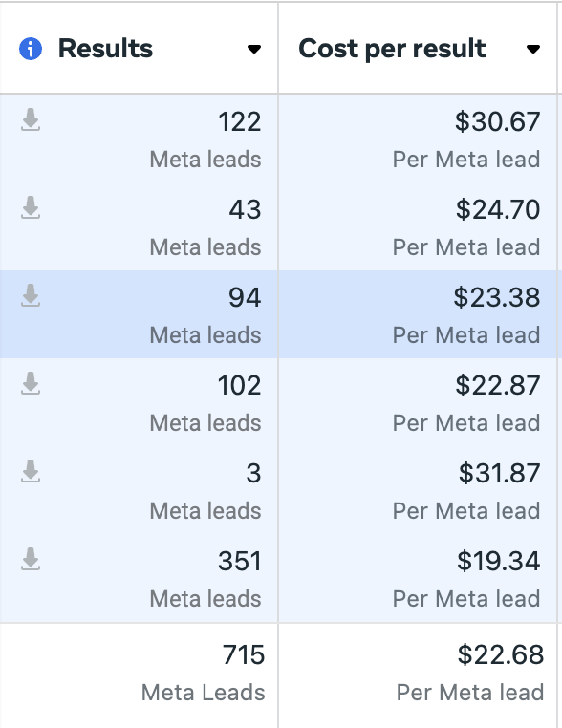Screen dimensions: 562x728
Task: Download leads for the 94 results row
Action: click(x=31, y=296)
